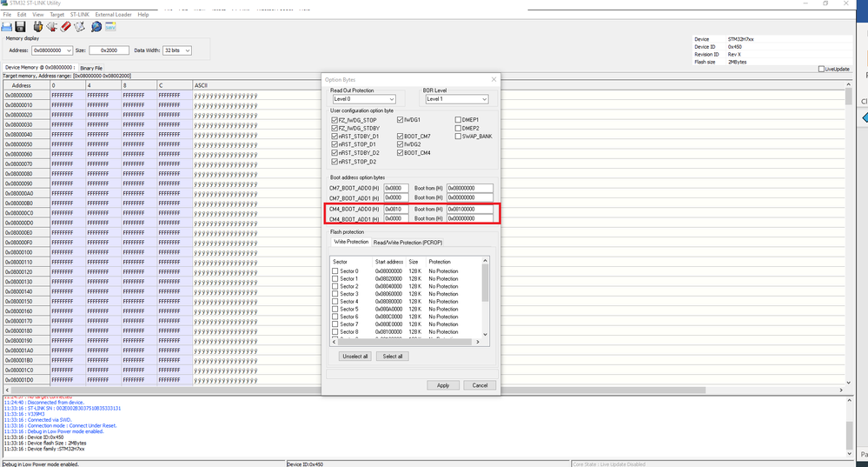Click the Program and verify icon
Image resolution: width=868 pixels, height=467 pixels.
click(80, 27)
